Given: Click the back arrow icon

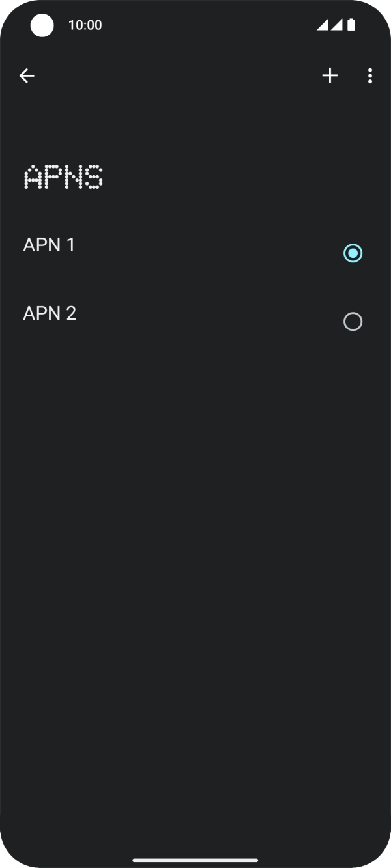Looking at the screenshot, I should pyautogui.click(x=27, y=76).
